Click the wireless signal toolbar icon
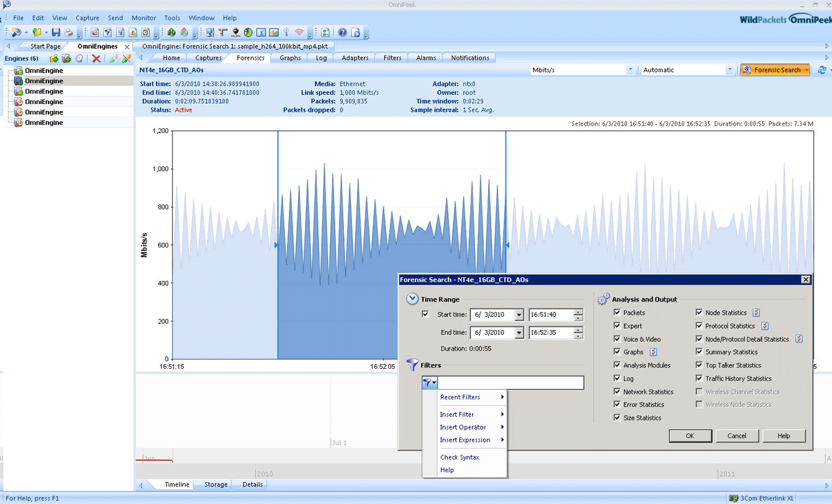The image size is (832, 504). click(299, 33)
